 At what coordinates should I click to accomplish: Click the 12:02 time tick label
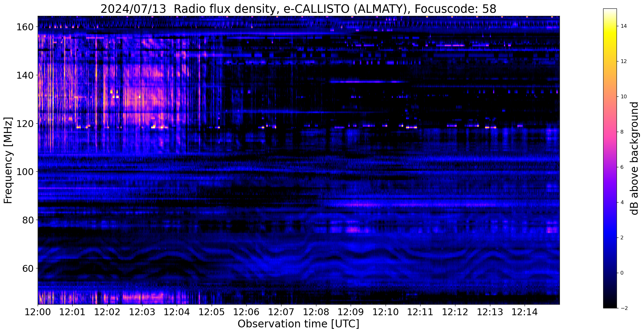pos(107,312)
